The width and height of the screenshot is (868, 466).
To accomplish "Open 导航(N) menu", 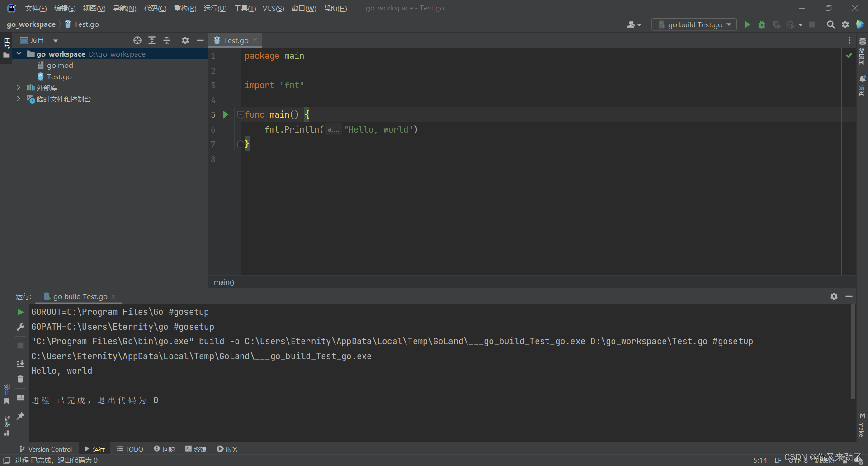I will tap(124, 8).
